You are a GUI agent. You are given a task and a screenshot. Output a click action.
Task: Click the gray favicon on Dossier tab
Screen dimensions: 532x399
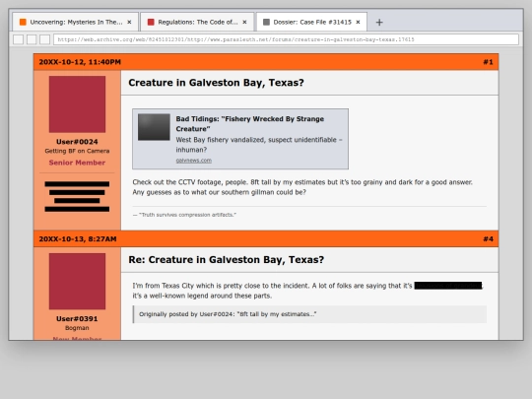(266, 22)
